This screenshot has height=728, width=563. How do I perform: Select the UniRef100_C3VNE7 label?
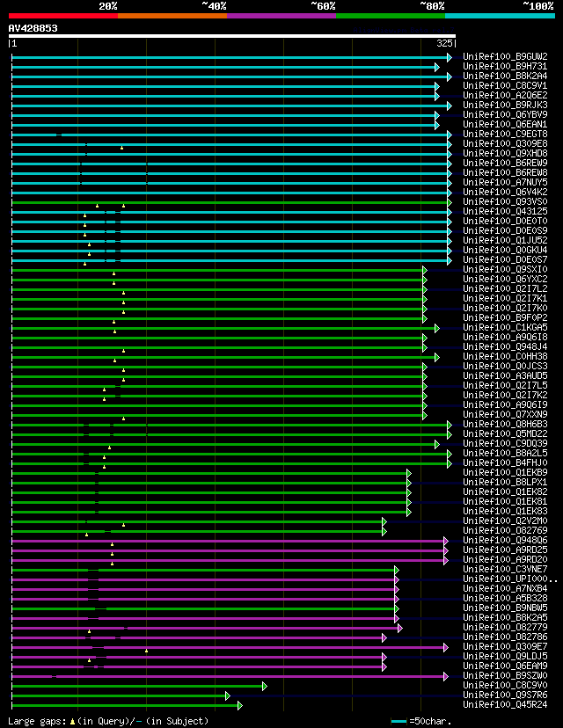tap(506, 569)
